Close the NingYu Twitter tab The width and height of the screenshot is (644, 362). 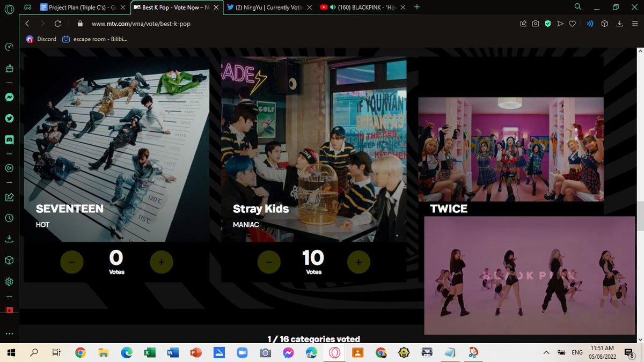coord(310,8)
